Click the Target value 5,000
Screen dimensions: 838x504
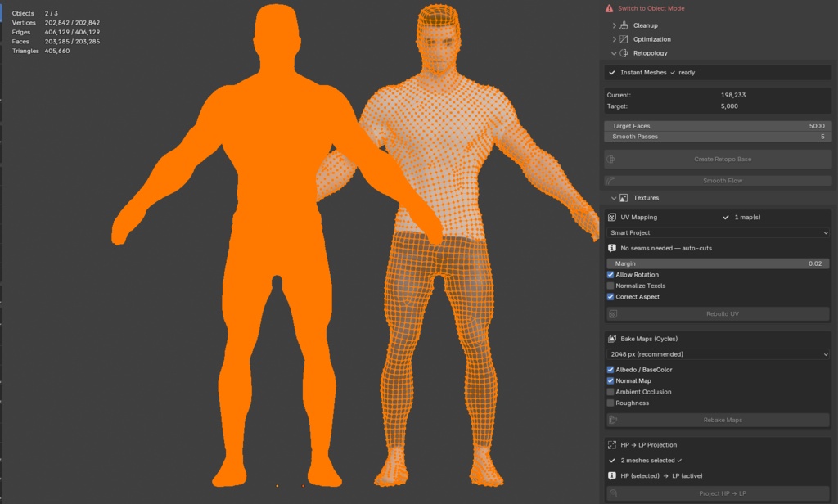point(729,106)
